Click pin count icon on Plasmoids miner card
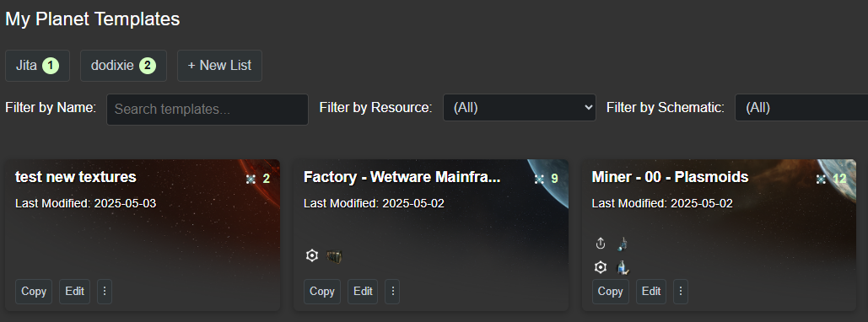 (x=821, y=179)
